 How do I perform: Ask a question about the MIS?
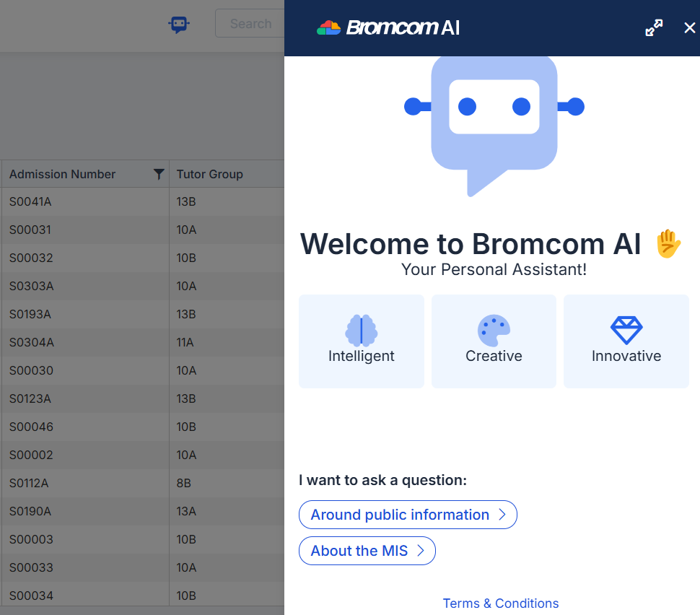click(x=367, y=551)
